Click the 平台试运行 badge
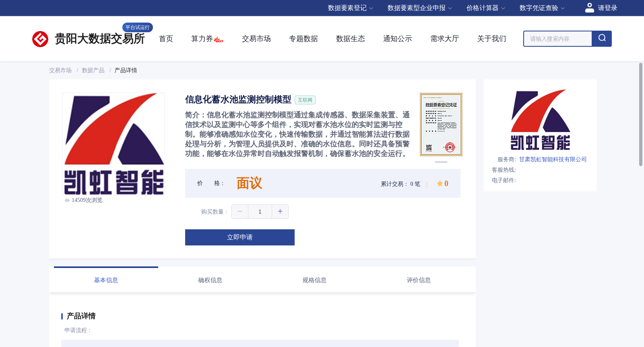644x347 pixels. 138,27
